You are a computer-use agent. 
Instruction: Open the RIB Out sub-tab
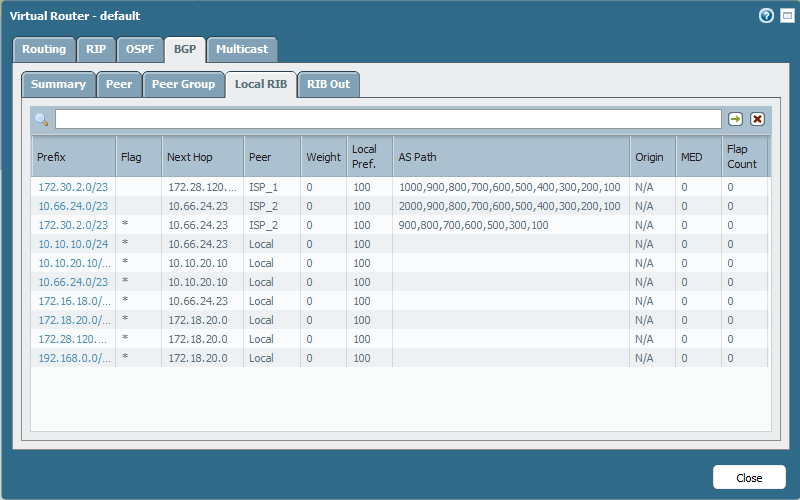[329, 85]
